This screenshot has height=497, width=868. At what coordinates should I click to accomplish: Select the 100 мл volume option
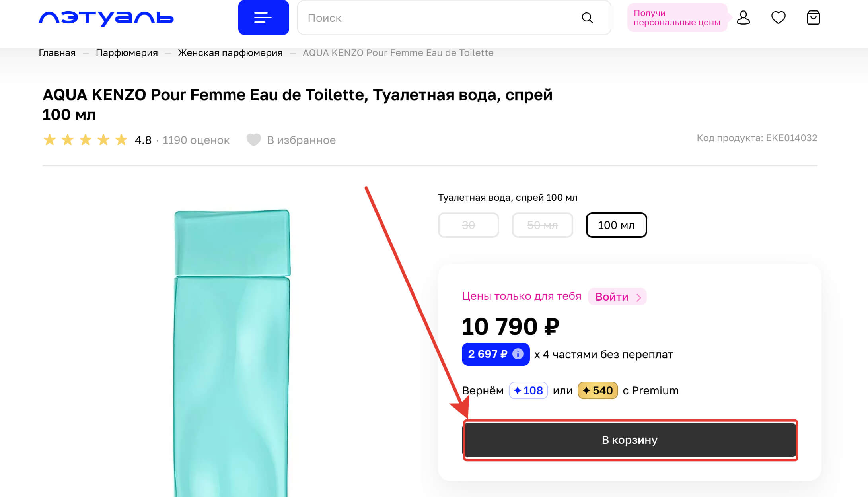(x=616, y=225)
